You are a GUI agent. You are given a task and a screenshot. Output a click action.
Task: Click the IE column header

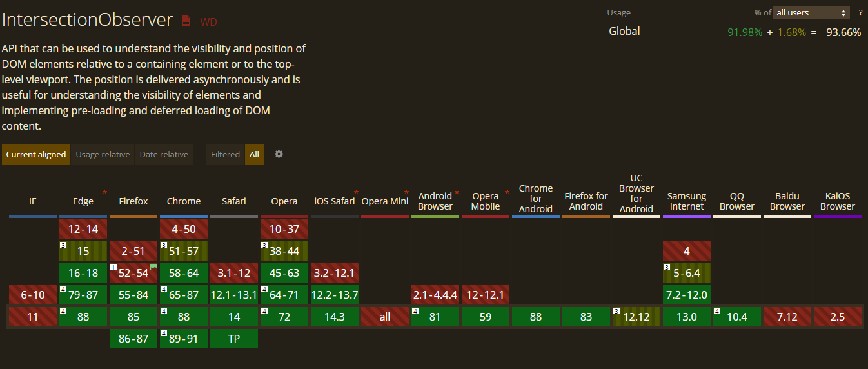point(33,201)
